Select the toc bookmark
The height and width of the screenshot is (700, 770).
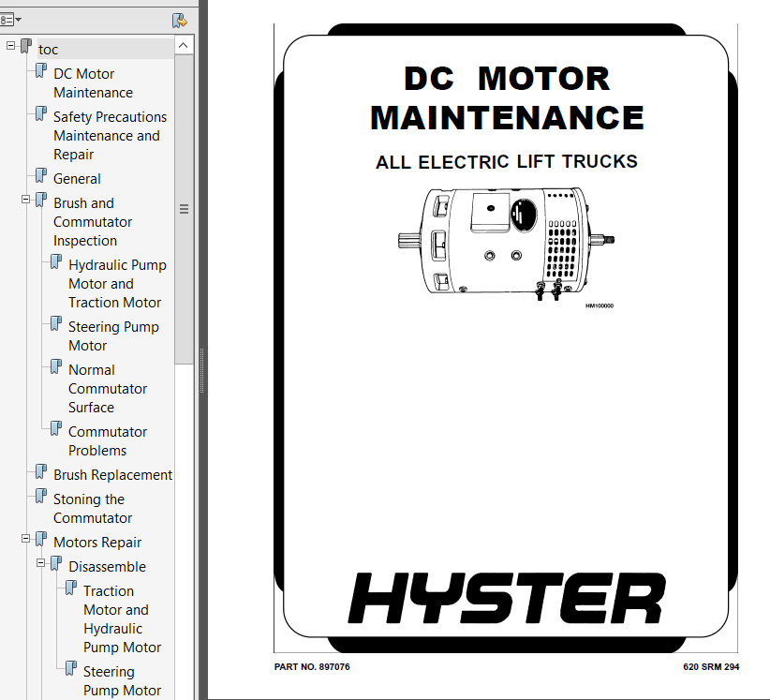(48, 50)
